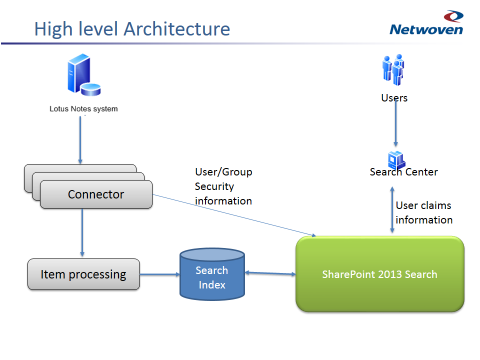Image resolution: width=480 pixels, height=360 pixels.
Task: Select the Item processing box
Action: 83,274
